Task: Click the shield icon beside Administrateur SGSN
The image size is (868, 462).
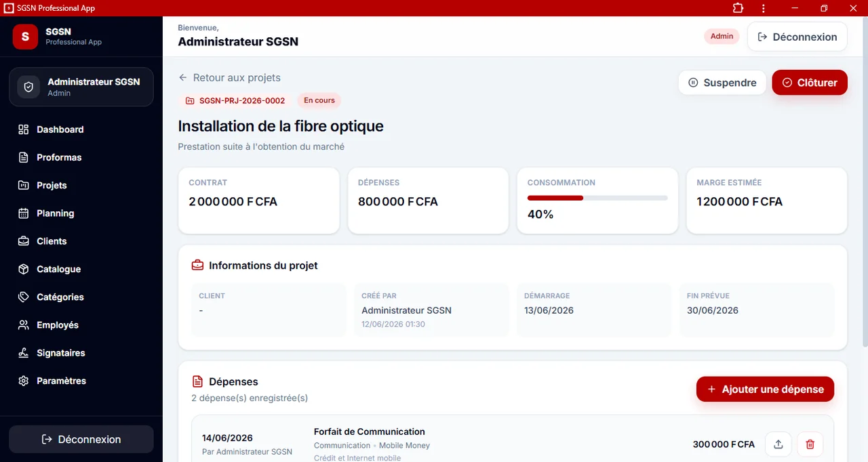Action: (28, 87)
